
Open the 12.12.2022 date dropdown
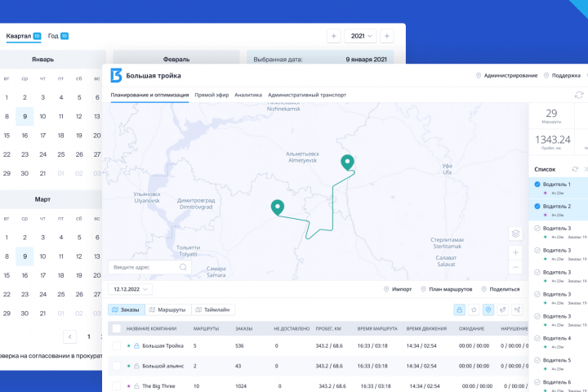tap(130, 289)
